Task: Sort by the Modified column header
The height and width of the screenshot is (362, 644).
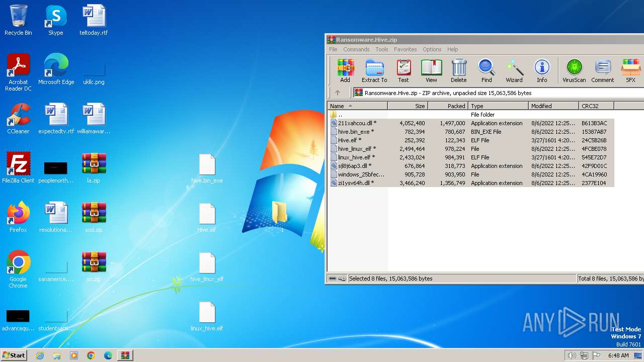Action: click(553, 106)
